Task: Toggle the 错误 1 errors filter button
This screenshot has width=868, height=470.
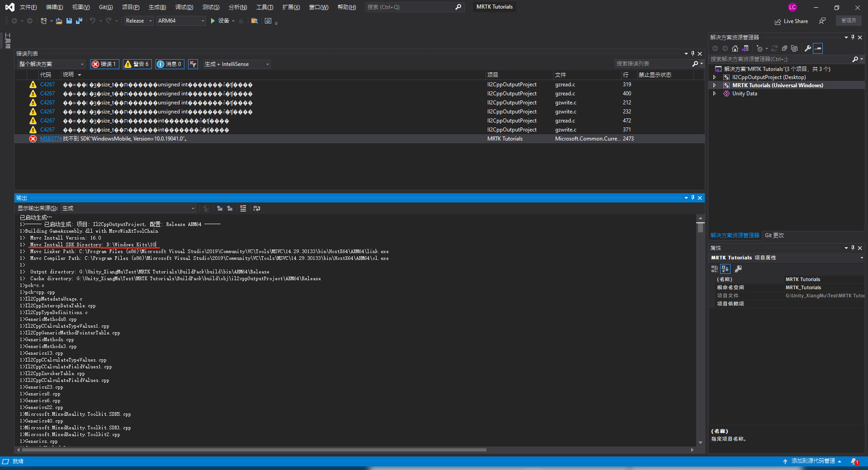Action: coord(104,64)
